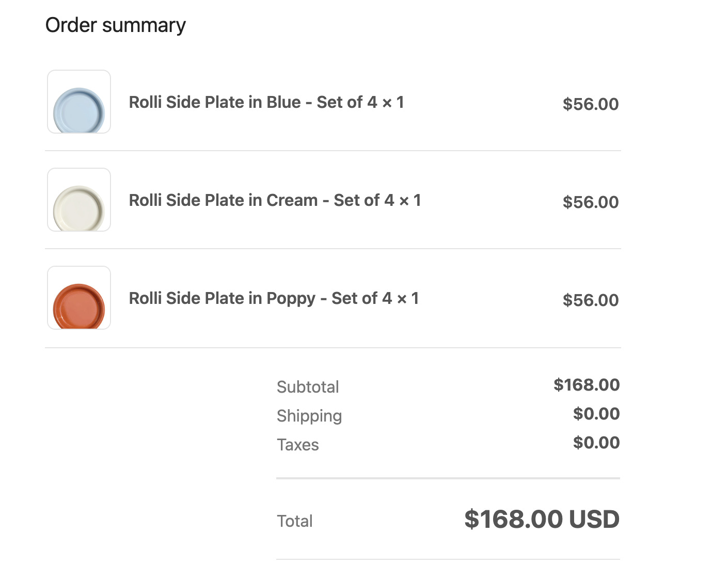
Task: Select the Shipping $0.00 amount
Action: point(596,414)
